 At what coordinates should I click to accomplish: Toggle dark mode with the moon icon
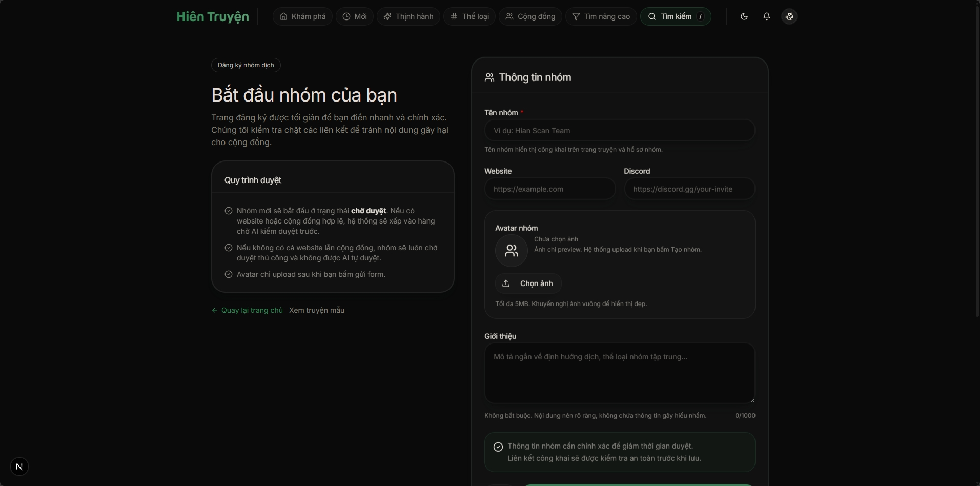(x=744, y=16)
